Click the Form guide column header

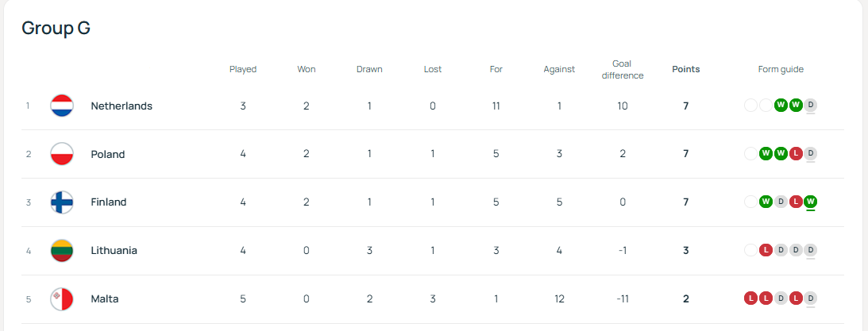[x=781, y=69]
